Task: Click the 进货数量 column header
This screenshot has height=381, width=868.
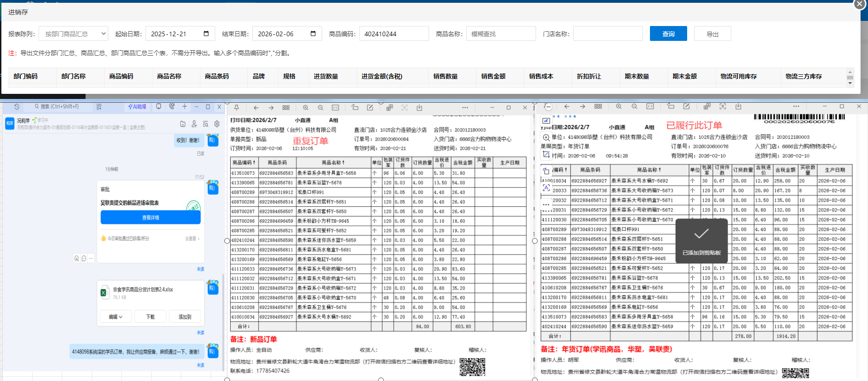Action: pos(325,76)
